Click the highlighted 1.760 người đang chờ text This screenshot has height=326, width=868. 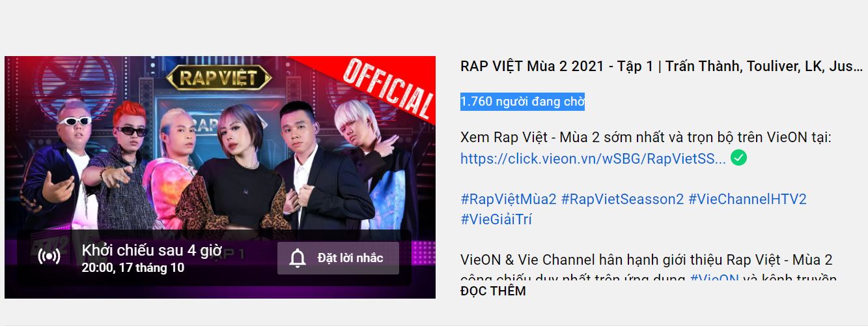click(522, 102)
